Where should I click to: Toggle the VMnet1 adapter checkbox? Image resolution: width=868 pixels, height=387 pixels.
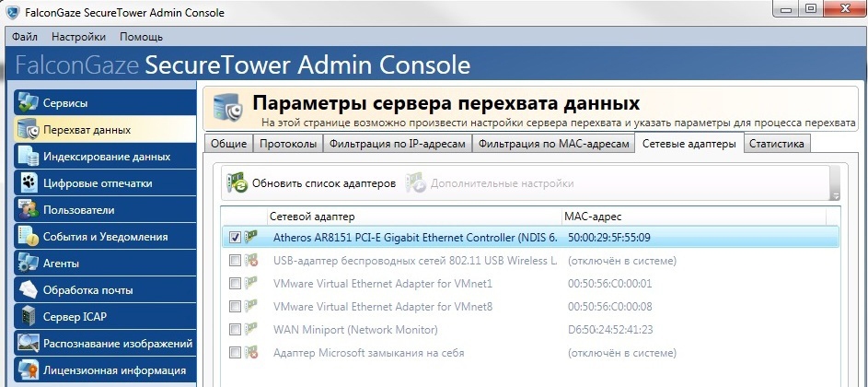tap(235, 283)
